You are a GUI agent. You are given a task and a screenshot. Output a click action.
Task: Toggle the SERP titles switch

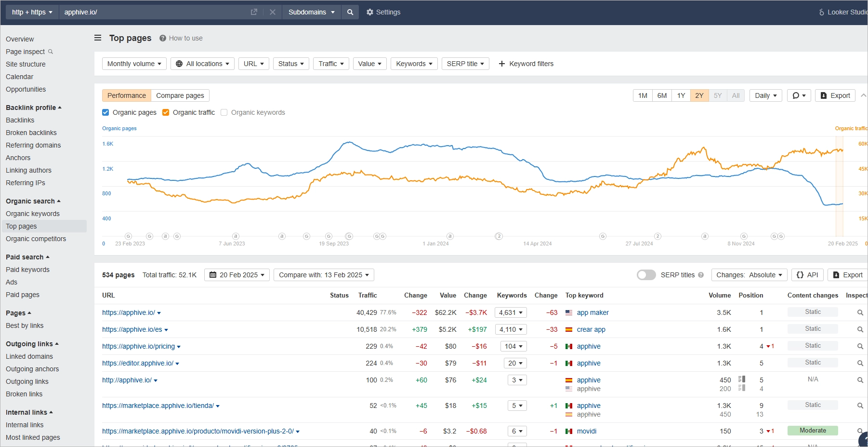coord(646,274)
